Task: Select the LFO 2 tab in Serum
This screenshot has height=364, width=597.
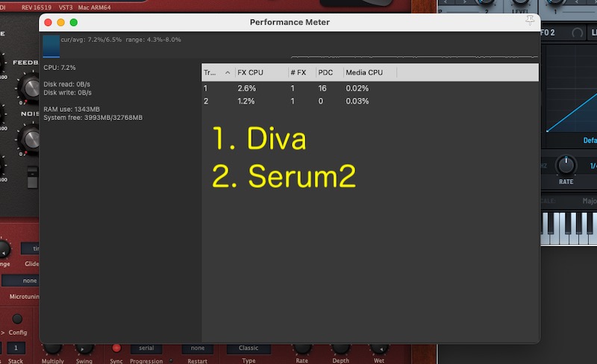Action: click(x=548, y=33)
